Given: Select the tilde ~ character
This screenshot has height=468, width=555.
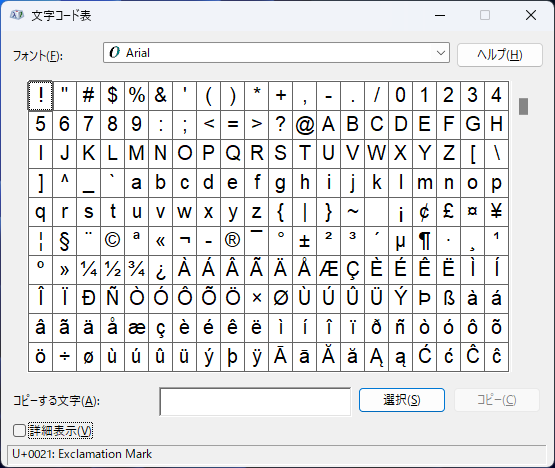Looking at the screenshot, I should coord(353,212).
